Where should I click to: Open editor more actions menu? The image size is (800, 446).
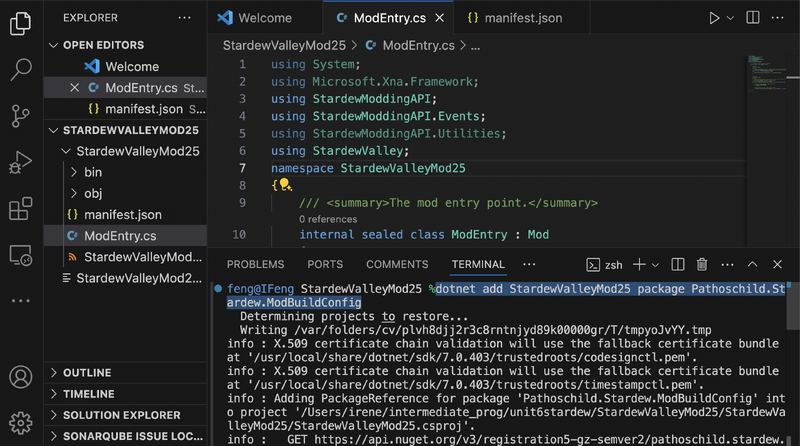pos(778,18)
